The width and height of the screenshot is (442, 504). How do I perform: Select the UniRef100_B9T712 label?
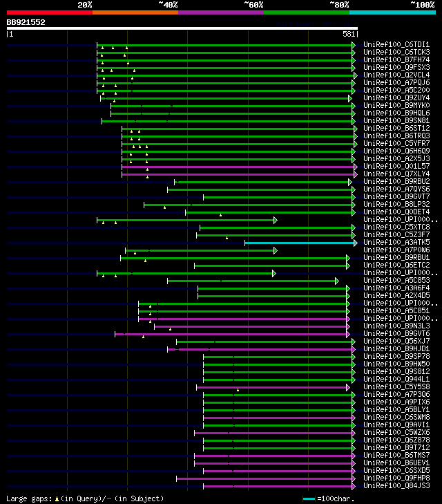[x=396, y=448]
